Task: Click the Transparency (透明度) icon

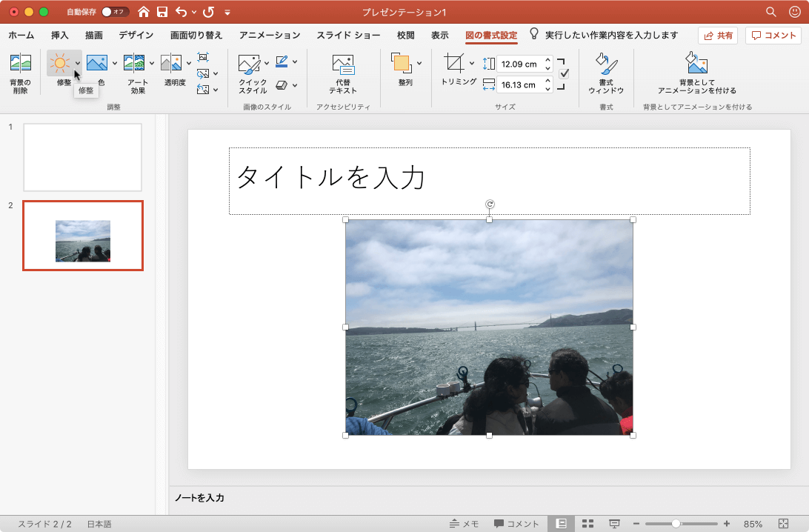Action: pyautogui.click(x=171, y=64)
